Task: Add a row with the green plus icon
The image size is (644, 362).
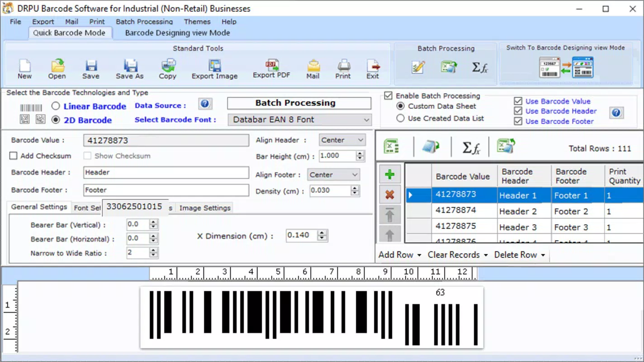Action: [389, 175]
